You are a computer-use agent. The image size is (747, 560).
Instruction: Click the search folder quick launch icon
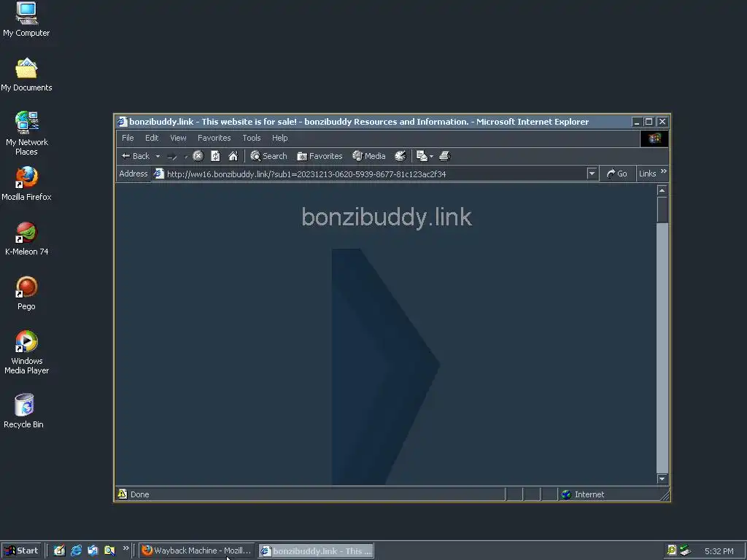(109, 551)
